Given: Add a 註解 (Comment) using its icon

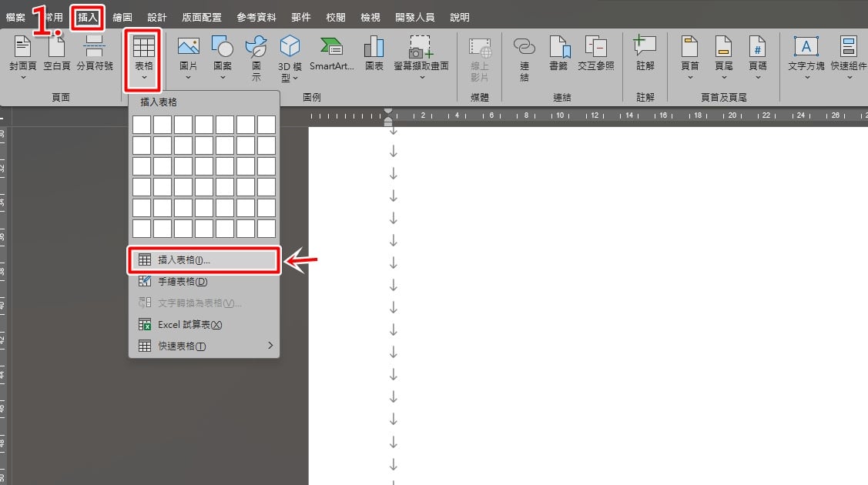Looking at the screenshot, I should tap(645, 46).
